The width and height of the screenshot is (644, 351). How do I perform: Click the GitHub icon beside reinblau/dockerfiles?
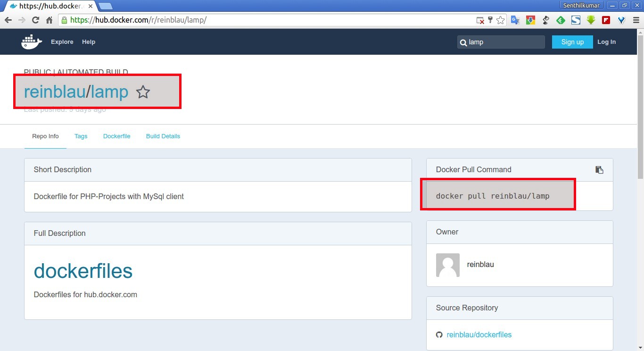[439, 334]
